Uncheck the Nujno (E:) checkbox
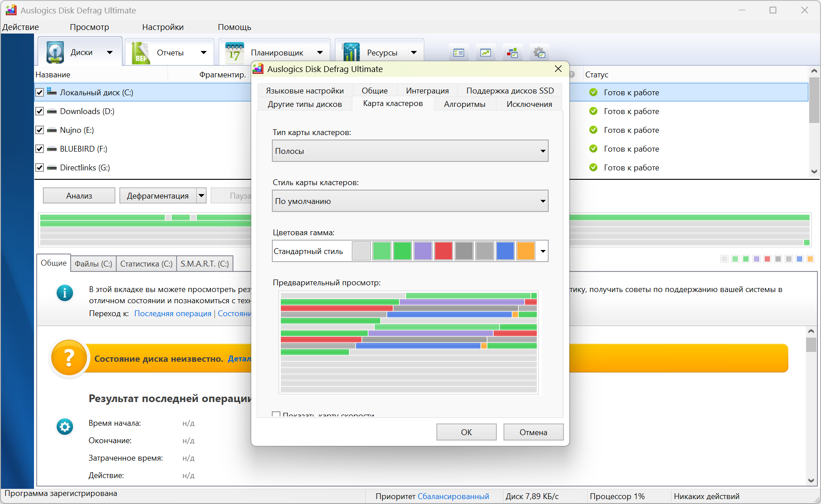This screenshot has width=821, height=504. tap(40, 130)
